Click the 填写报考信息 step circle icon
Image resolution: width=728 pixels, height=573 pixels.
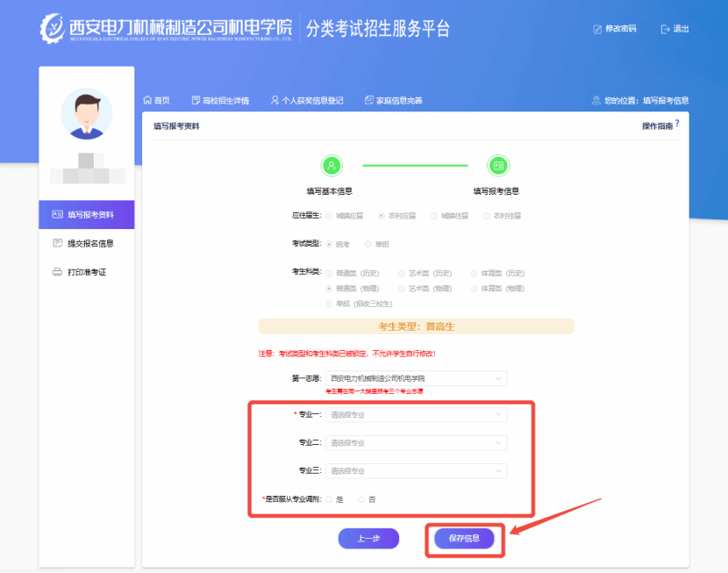pos(497,165)
